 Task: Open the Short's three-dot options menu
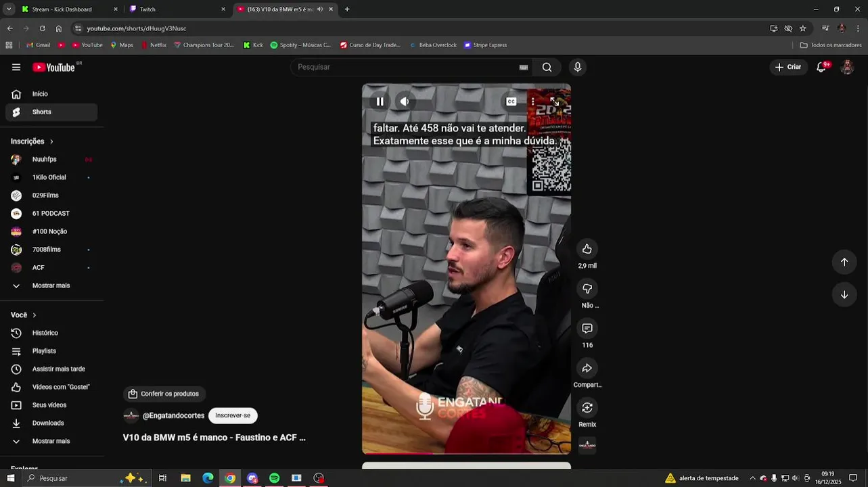tap(533, 101)
